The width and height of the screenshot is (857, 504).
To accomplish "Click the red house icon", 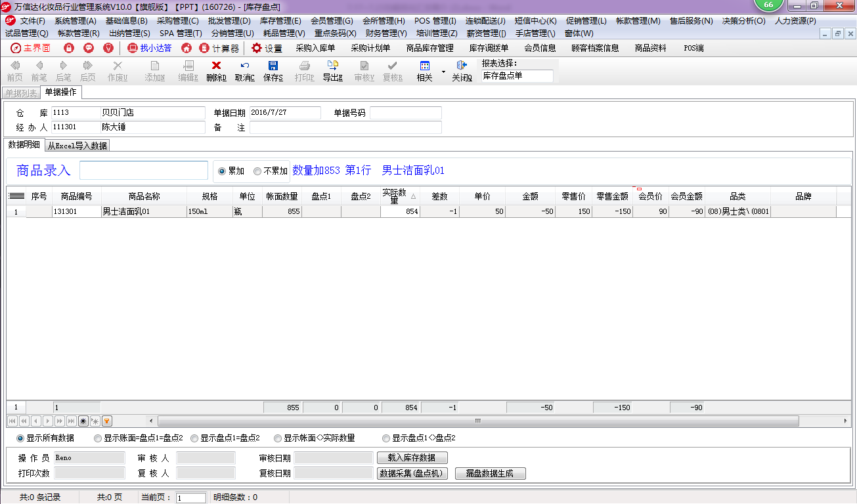I will pyautogui.click(x=187, y=48).
